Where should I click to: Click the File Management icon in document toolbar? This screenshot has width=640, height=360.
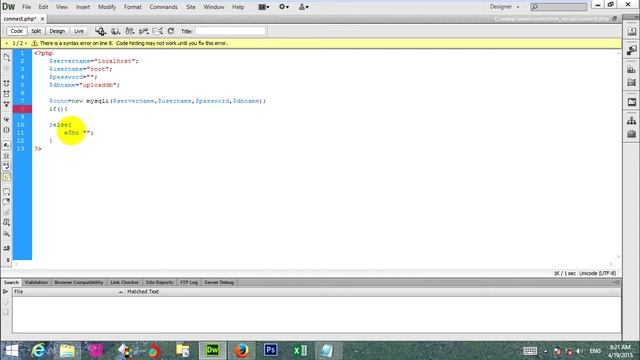click(130, 31)
